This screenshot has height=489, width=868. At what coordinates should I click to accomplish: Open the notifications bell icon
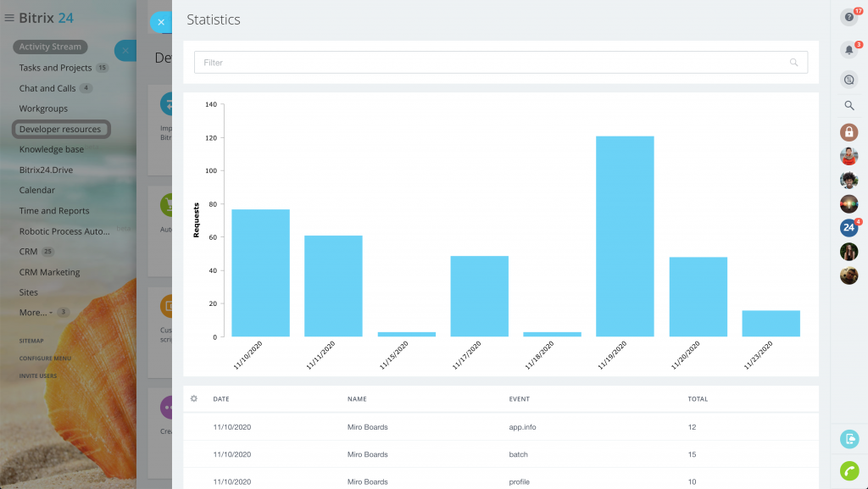(849, 50)
